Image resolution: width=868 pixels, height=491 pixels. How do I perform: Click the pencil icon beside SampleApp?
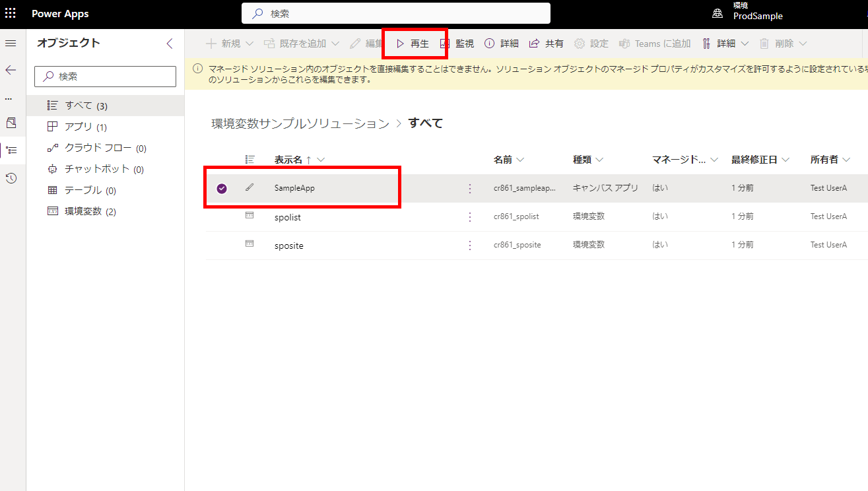250,187
